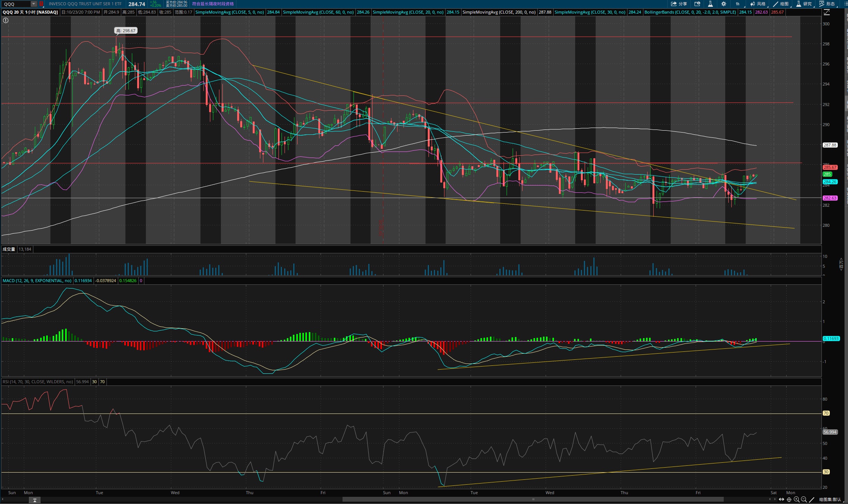The width and height of the screenshot is (848, 504).
Task: Open the flask Edit Studies icon
Action: (710, 4)
